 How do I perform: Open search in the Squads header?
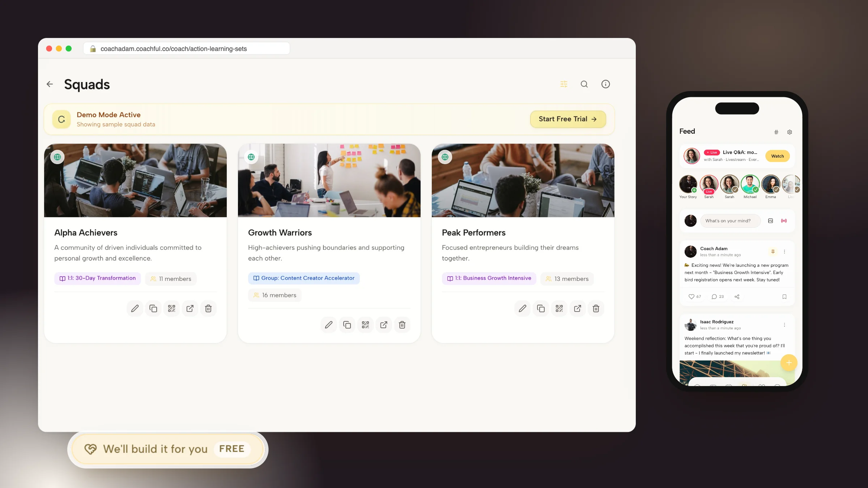(x=584, y=84)
